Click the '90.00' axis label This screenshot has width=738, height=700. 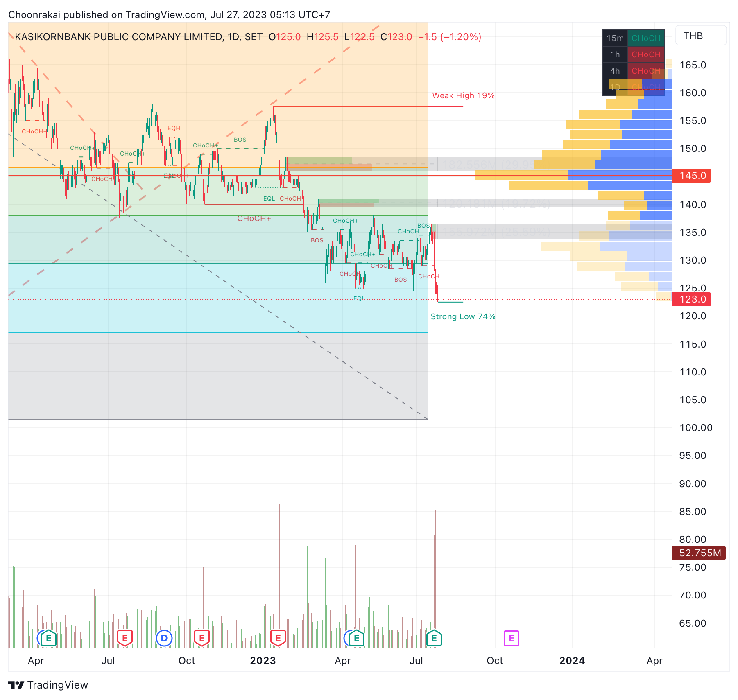(693, 484)
